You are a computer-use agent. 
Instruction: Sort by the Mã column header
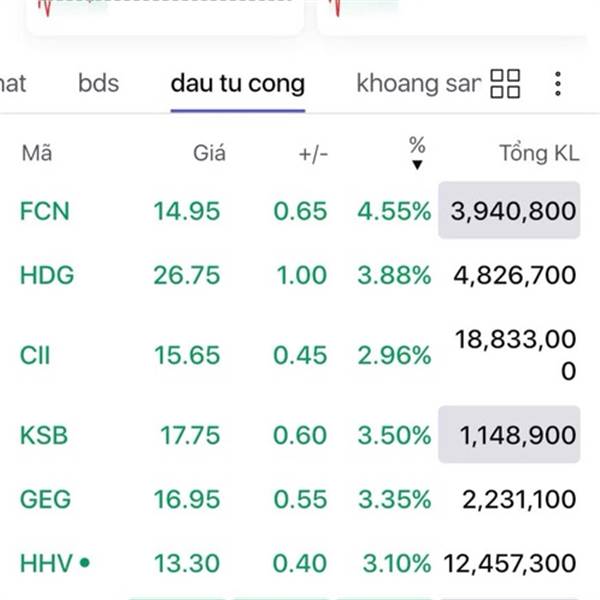37,153
